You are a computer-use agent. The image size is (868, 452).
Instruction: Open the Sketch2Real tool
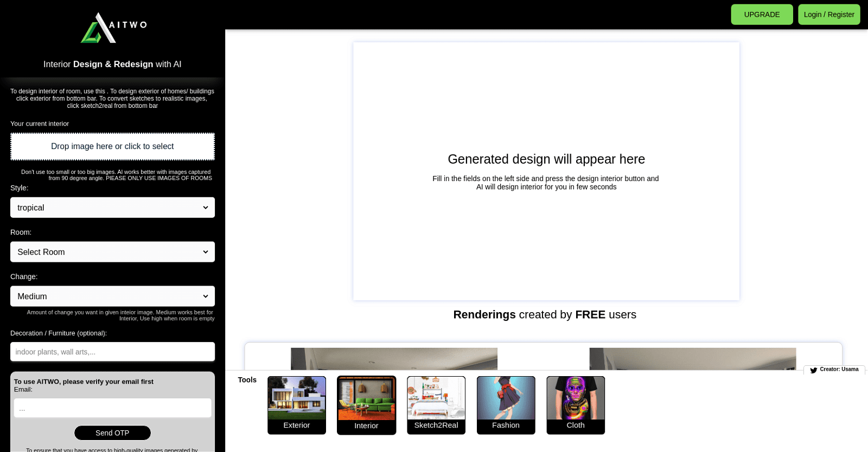(x=436, y=404)
